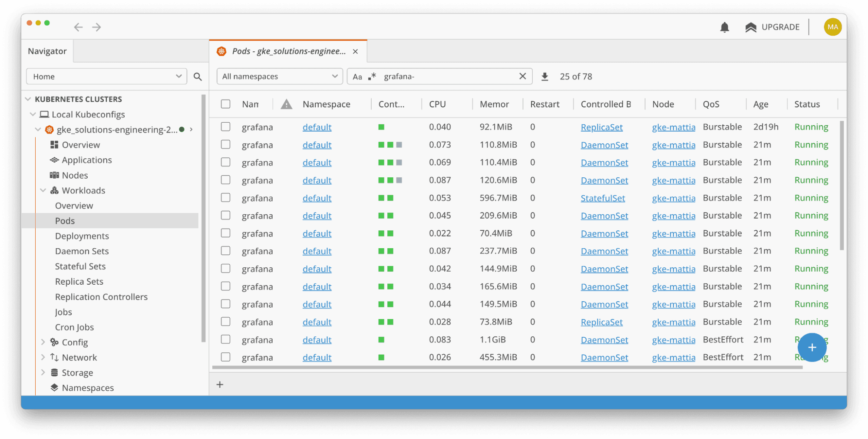
Task: Check the pod with 1.1GiB memory
Action: (x=225, y=339)
